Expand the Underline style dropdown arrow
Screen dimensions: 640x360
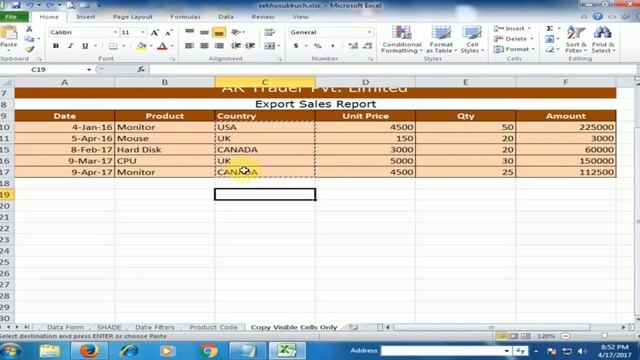pos(96,46)
